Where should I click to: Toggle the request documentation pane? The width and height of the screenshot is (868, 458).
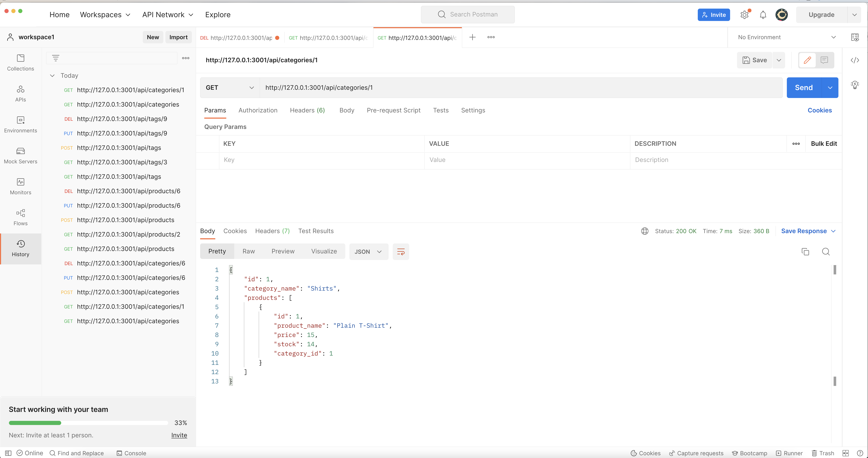[807, 60]
